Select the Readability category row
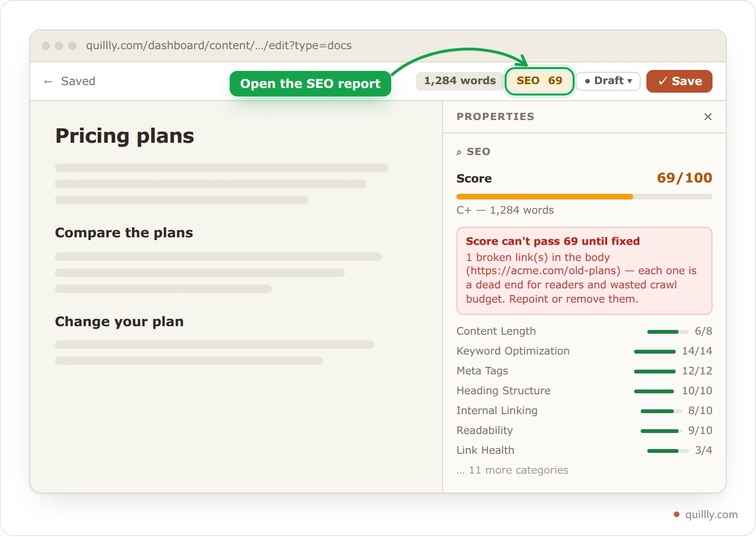756x537 pixels. (x=584, y=431)
